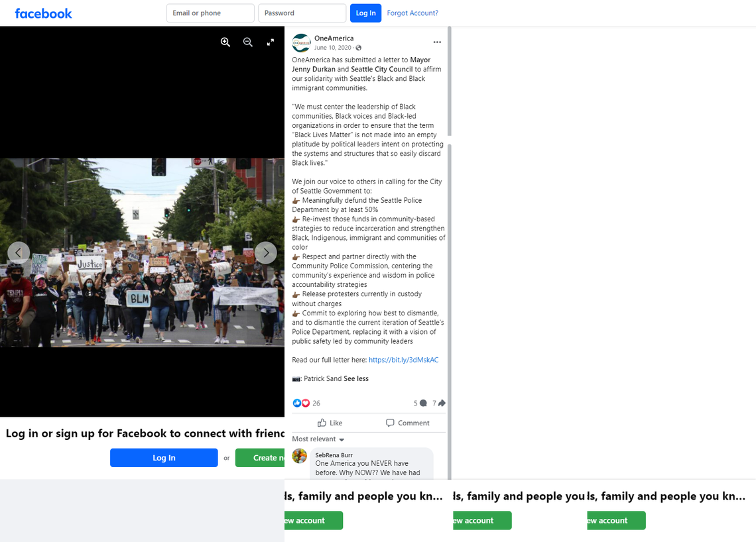Focus the Email or phone field
This screenshot has width=756, height=542.
[210, 13]
